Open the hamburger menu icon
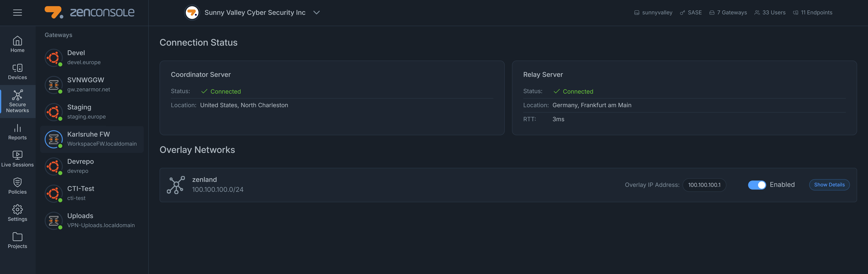This screenshot has width=868, height=274. 18,12
